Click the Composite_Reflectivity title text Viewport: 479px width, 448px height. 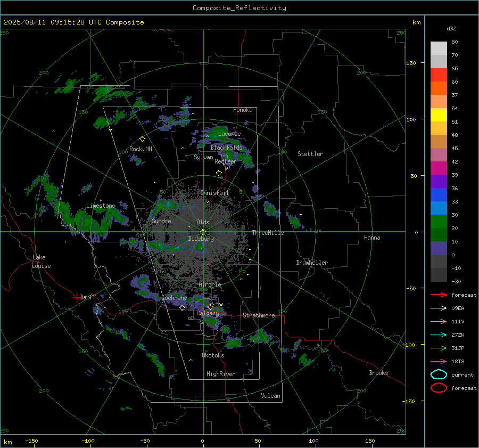(239, 8)
